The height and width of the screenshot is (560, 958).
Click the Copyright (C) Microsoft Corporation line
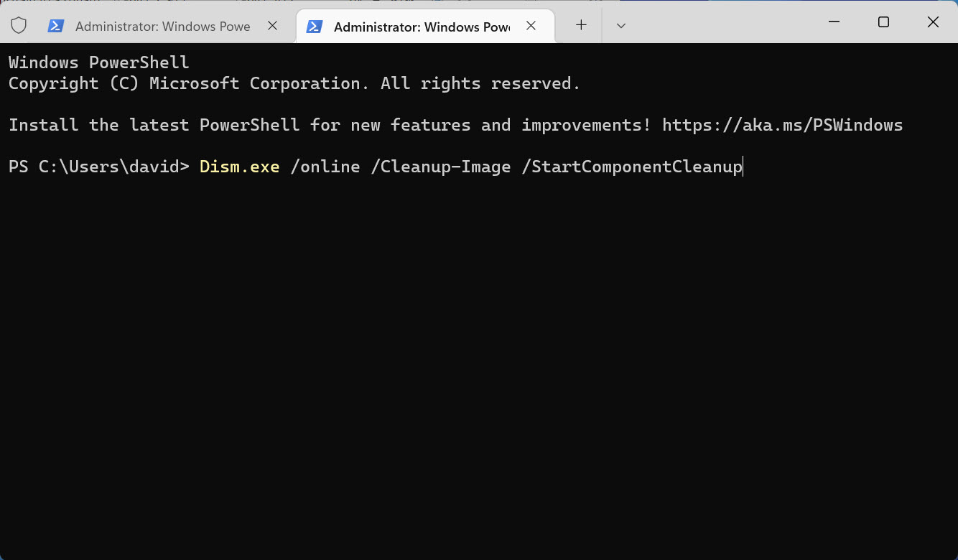pyautogui.click(x=294, y=83)
